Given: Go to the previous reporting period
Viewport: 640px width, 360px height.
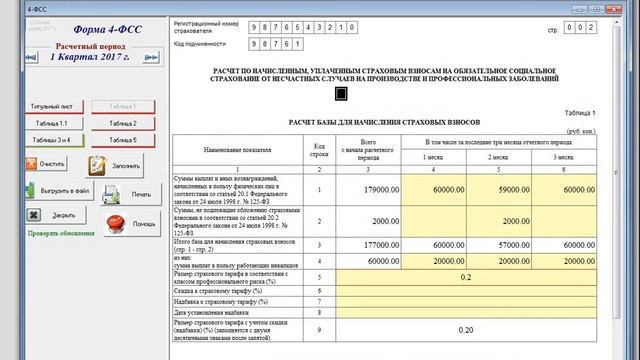Looking at the screenshot, I should 31,57.
